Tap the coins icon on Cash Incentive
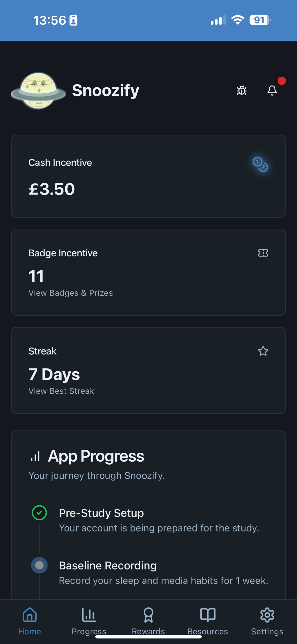Screen dimensions: 297x644 pyautogui.click(x=260, y=164)
